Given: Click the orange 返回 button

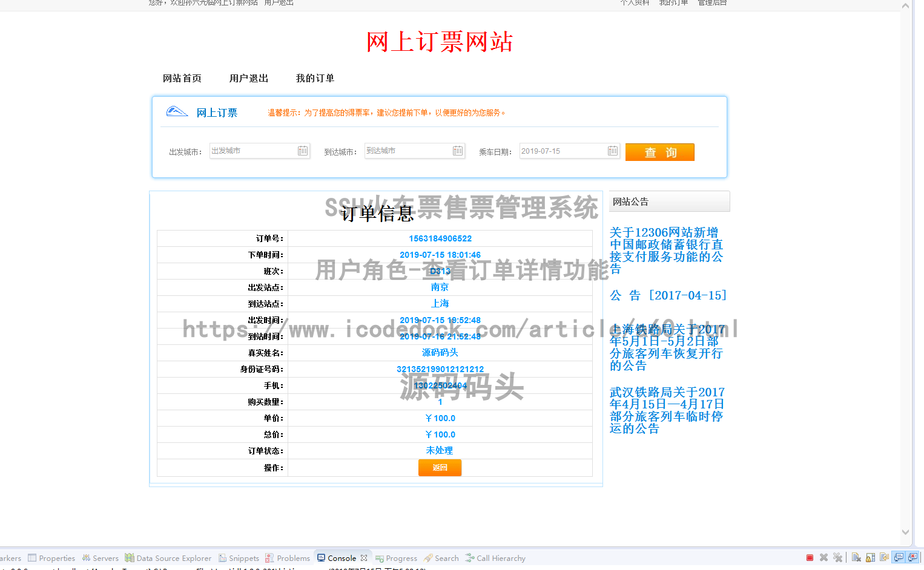Looking at the screenshot, I should point(440,468).
